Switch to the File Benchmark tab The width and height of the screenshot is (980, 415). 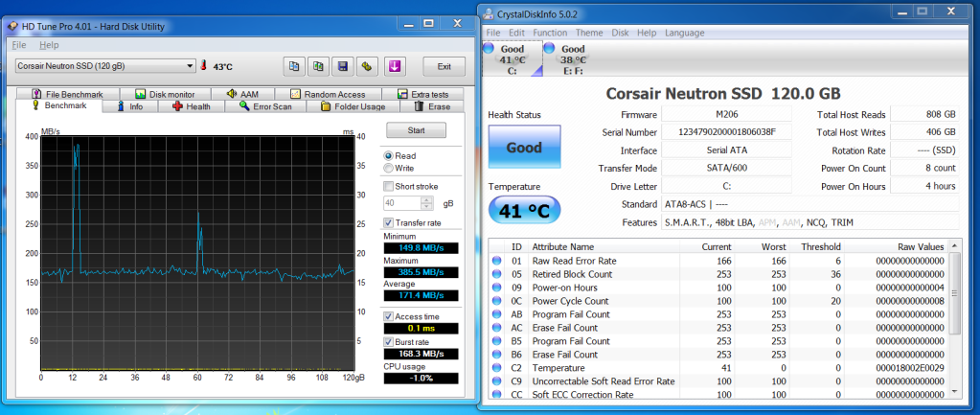[x=67, y=94]
